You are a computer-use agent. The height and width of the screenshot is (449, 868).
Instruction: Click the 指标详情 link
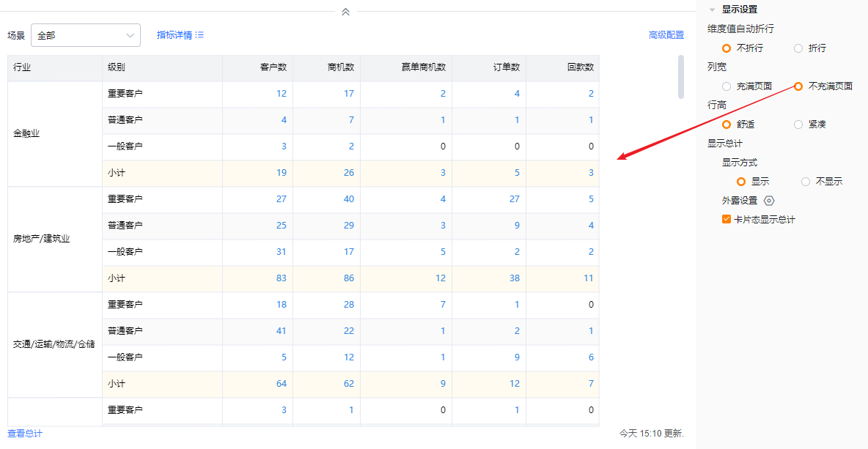click(174, 35)
